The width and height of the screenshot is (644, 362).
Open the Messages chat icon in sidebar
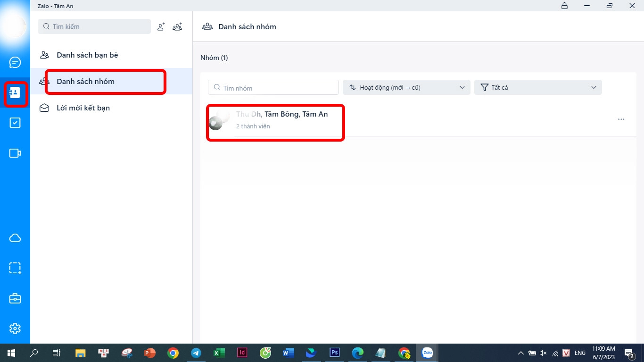pos(15,62)
